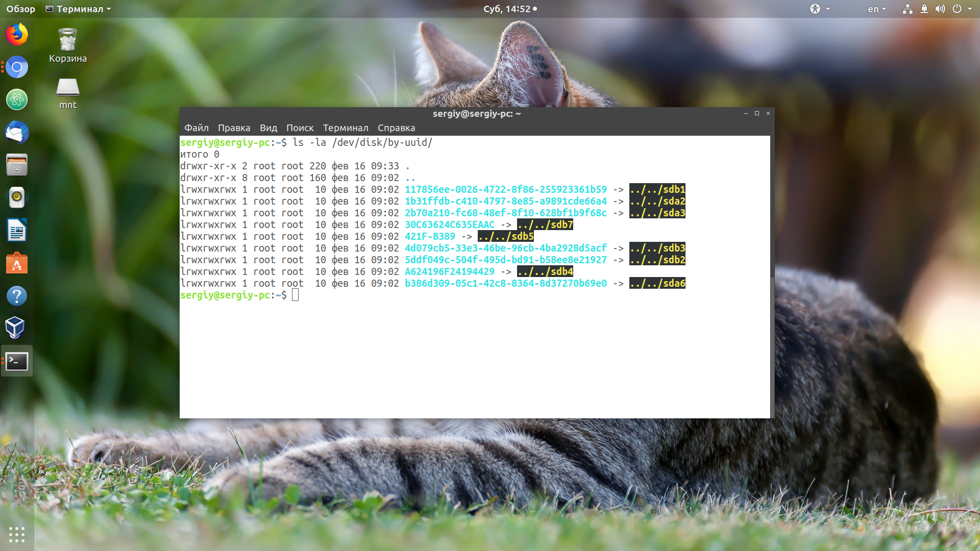Open LibreOffice Writer from the dock

tap(17, 230)
